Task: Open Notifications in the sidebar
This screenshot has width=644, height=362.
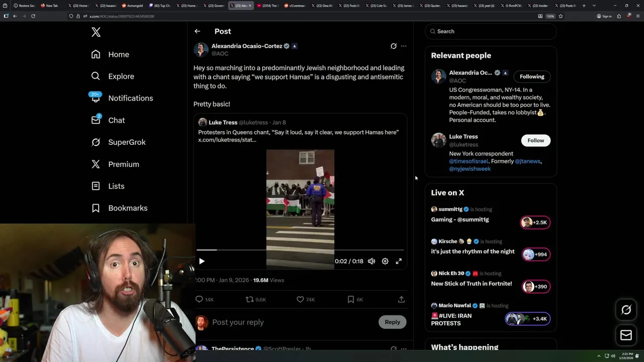Action: (122, 98)
